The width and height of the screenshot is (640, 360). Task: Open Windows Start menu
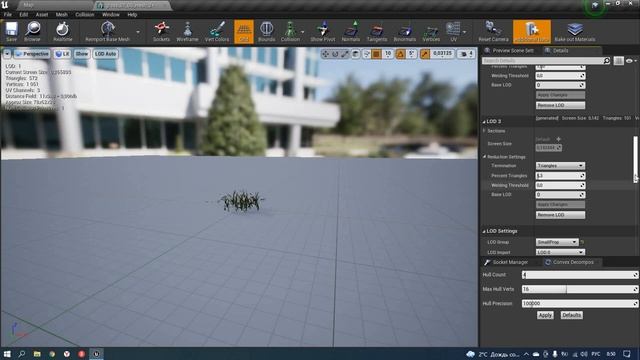tap(7, 354)
